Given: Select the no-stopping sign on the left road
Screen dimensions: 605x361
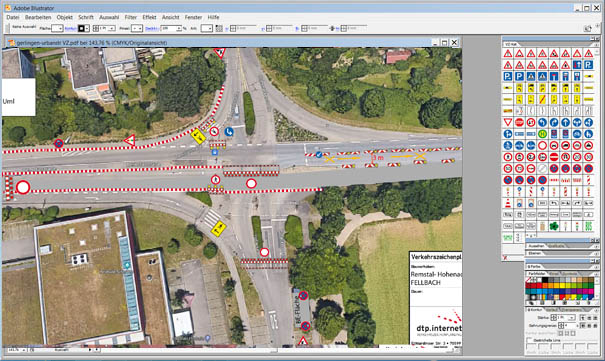Looking at the screenshot, I should [58, 143].
